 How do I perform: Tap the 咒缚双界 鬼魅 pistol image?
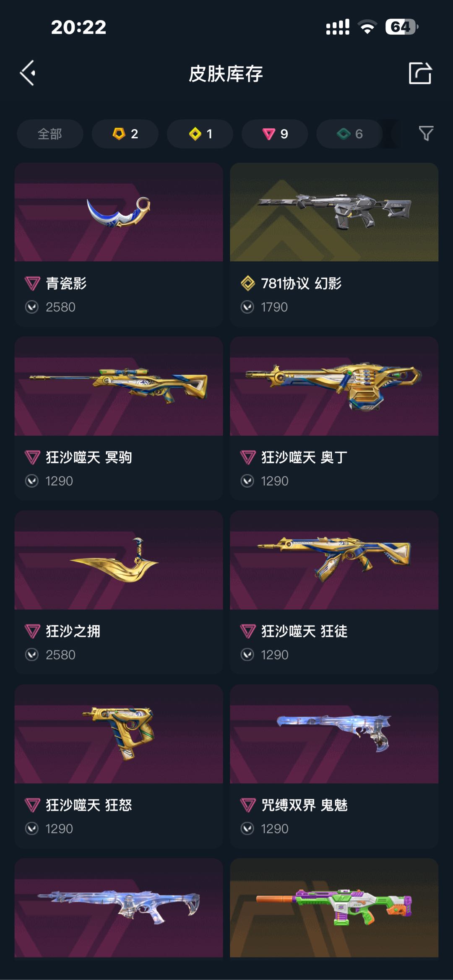[334, 734]
